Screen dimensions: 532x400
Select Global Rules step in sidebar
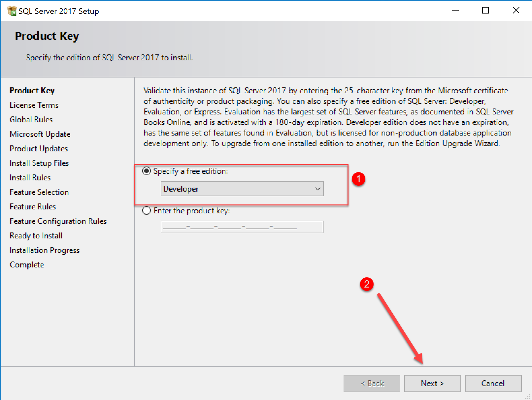pyautogui.click(x=31, y=119)
